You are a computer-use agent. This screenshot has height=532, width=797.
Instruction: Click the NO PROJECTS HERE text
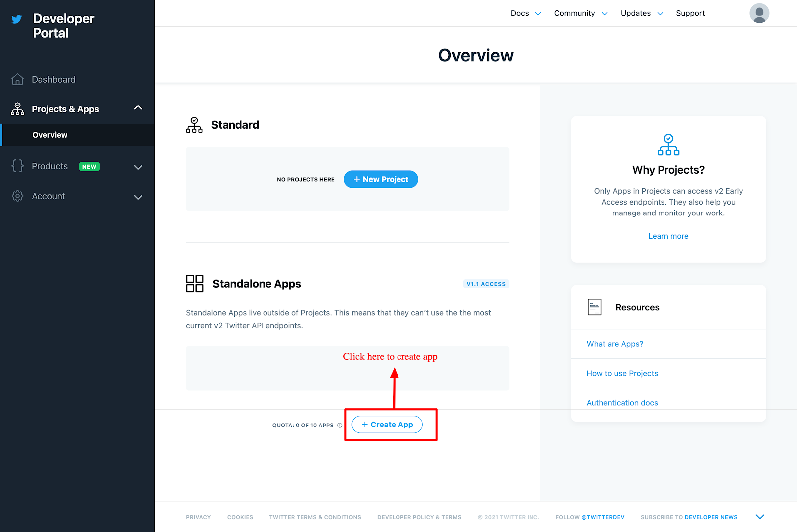click(306, 179)
